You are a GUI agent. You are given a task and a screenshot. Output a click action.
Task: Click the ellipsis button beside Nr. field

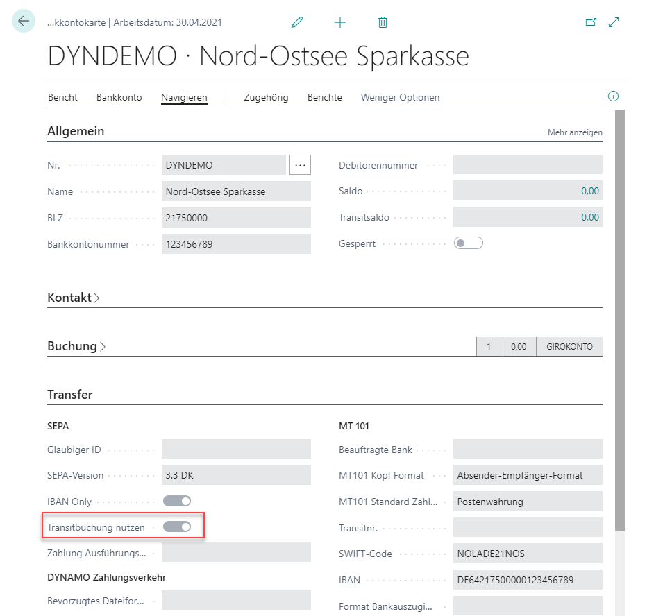point(300,165)
